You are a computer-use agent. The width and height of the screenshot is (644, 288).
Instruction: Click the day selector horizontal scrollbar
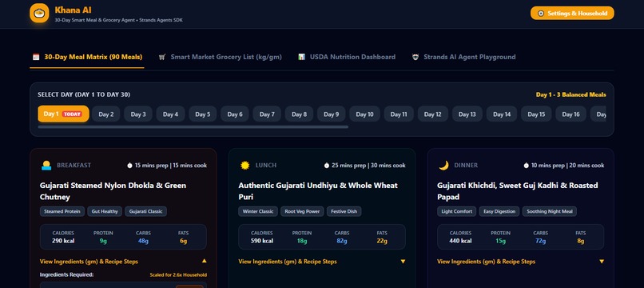point(193,126)
